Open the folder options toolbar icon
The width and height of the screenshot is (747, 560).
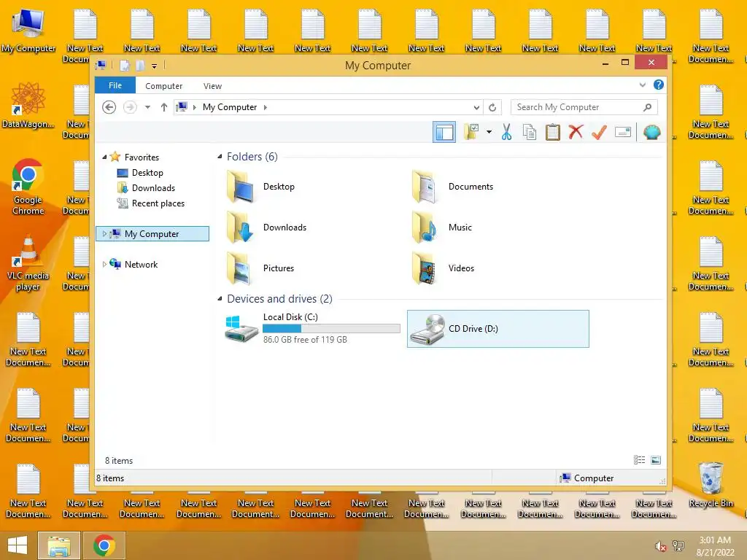(x=471, y=132)
